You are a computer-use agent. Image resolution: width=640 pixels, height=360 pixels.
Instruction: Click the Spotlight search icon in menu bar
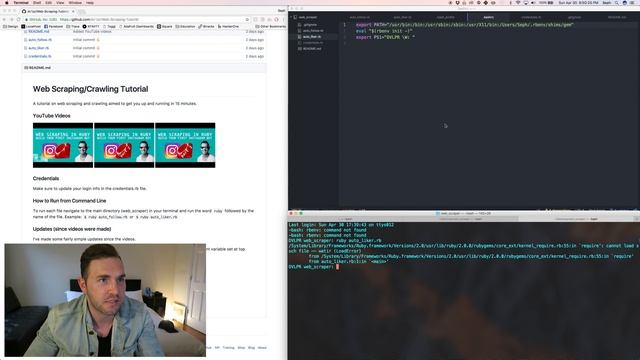click(x=617, y=2)
